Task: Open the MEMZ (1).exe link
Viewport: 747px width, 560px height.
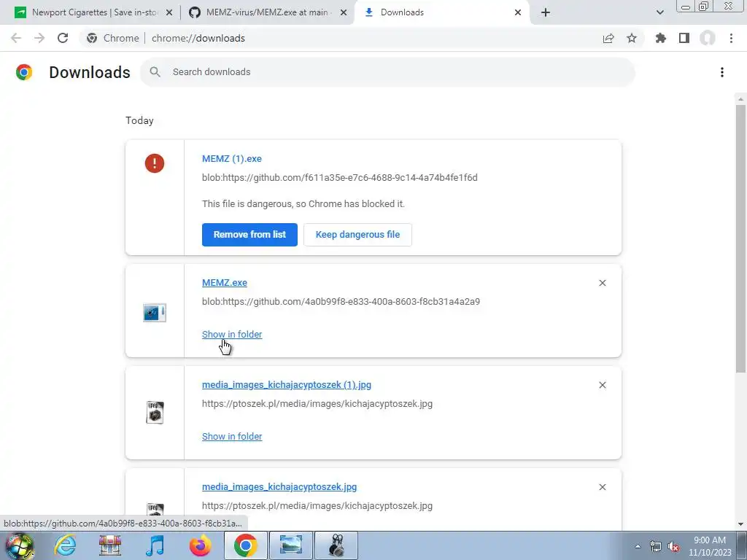Action: [x=231, y=158]
